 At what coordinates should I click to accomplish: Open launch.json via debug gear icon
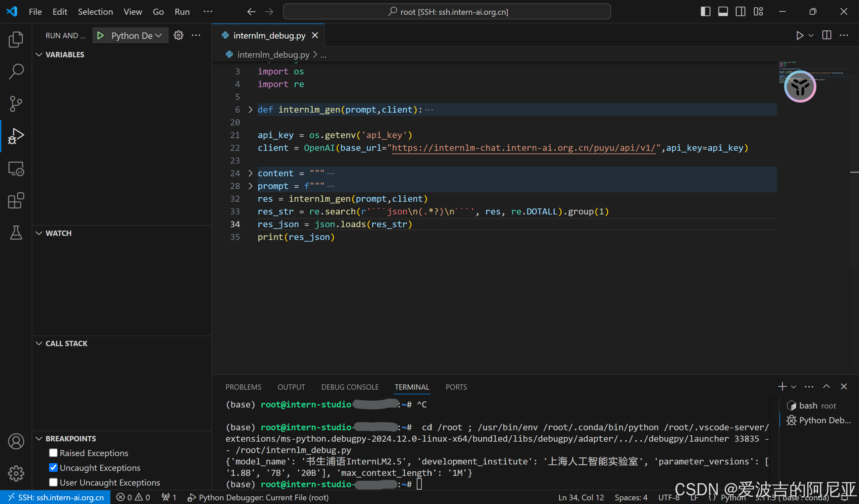tap(178, 36)
